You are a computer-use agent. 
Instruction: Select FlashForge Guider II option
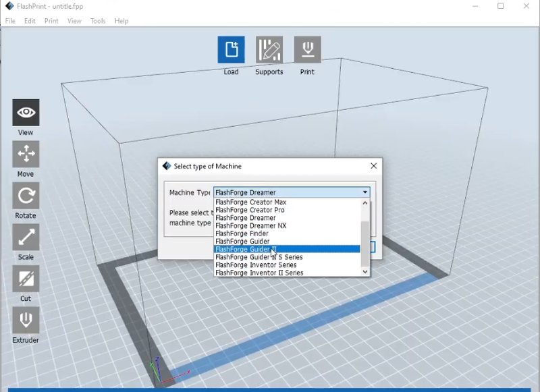coord(246,249)
